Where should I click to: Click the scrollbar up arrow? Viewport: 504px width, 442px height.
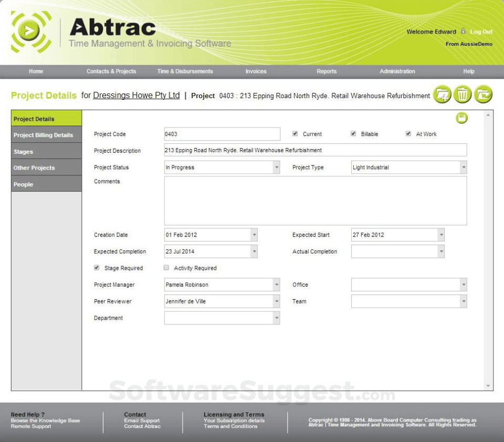tap(488, 115)
